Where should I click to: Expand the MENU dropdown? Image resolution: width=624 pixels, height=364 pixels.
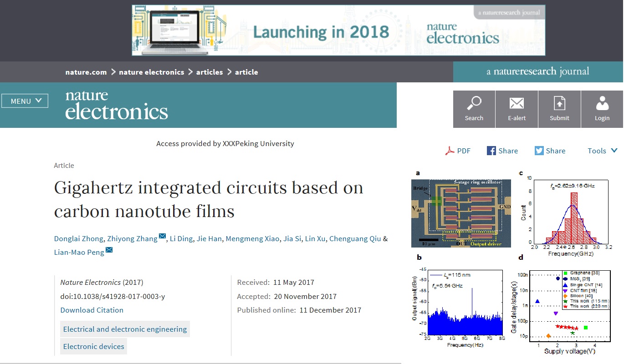click(x=25, y=101)
